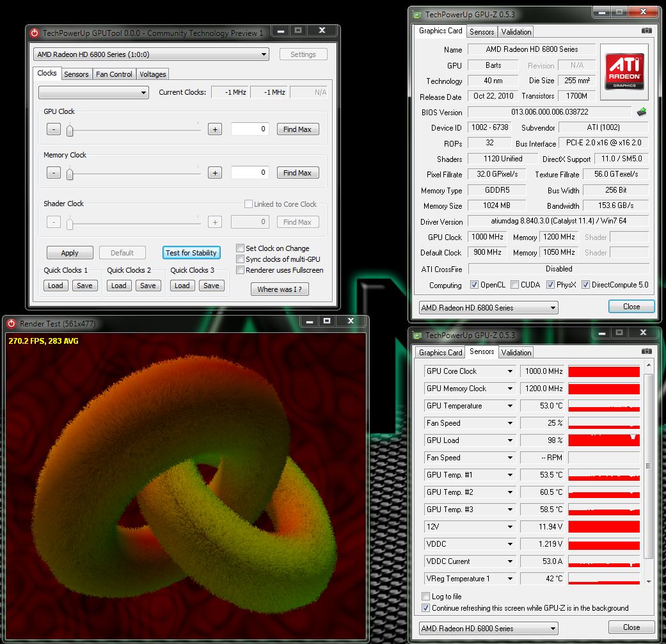666x644 pixels.
Task: Toggle the PhysX checkbox in GPU-Z
Action: click(550, 285)
